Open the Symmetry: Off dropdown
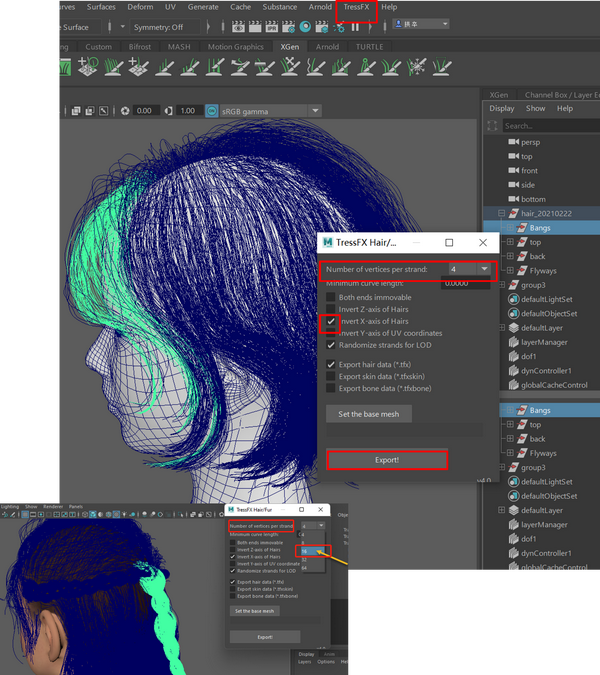The width and height of the screenshot is (600, 675). 164,27
